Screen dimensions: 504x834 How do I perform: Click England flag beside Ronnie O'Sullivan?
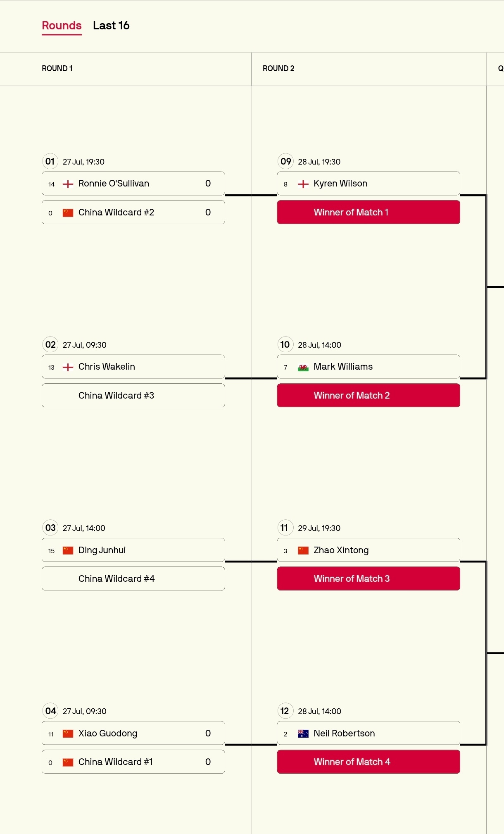68,184
